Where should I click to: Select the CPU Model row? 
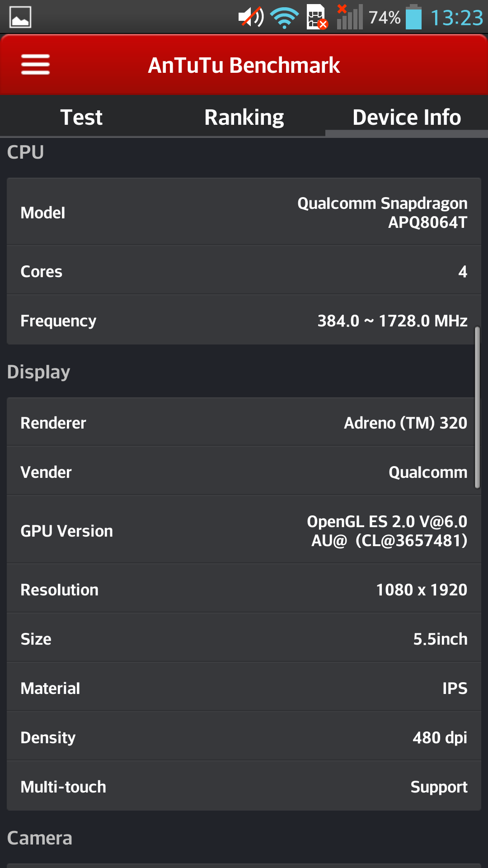(x=244, y=212)
